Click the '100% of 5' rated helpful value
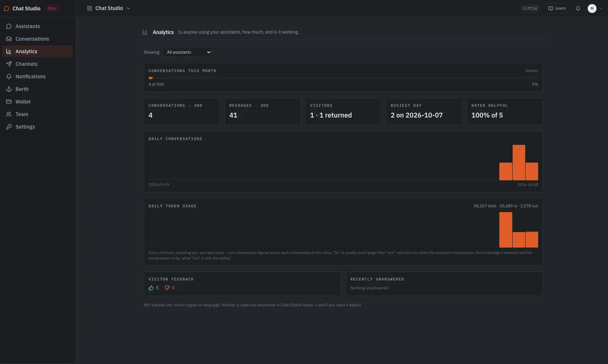 click(x=487, y=115)
